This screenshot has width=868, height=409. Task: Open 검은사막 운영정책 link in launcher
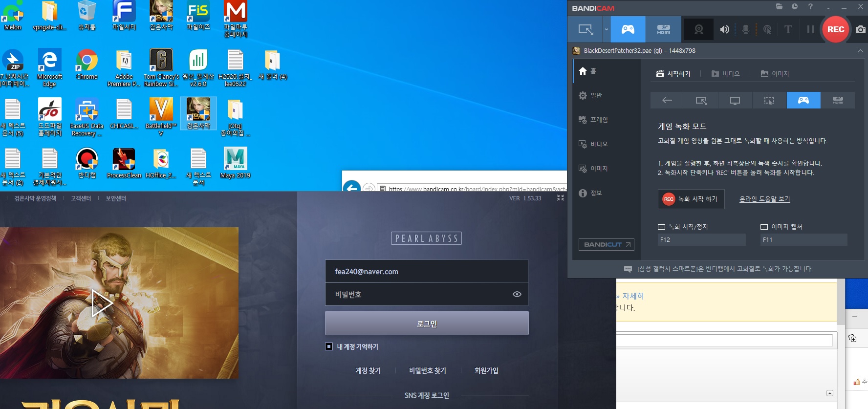35,198
